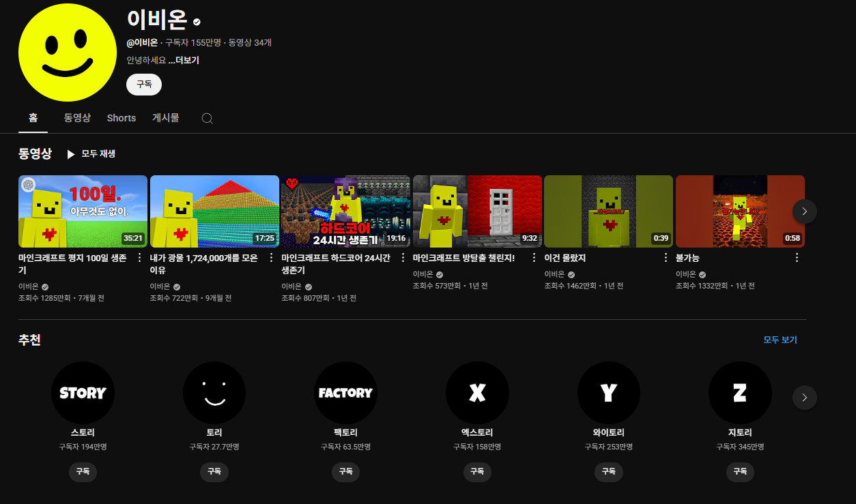Click the 지토리 channel name text

[740, 432]
